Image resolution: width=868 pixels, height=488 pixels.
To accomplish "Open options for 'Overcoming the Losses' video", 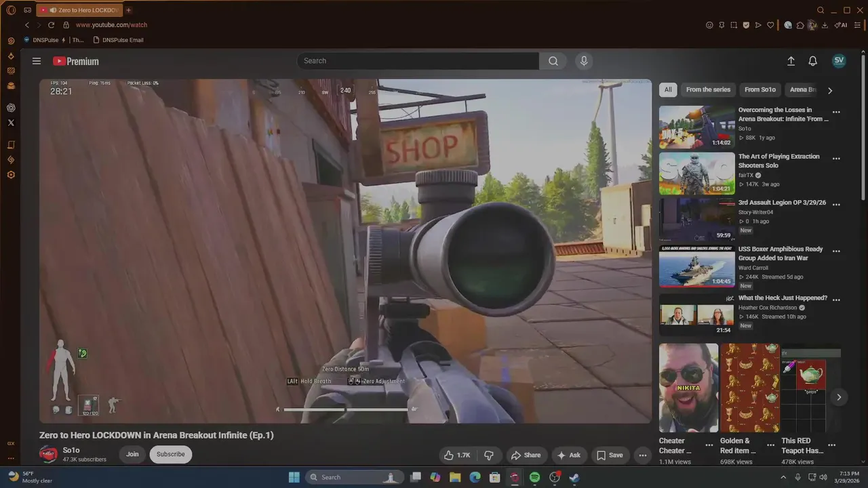I will (x=836, y=113).
